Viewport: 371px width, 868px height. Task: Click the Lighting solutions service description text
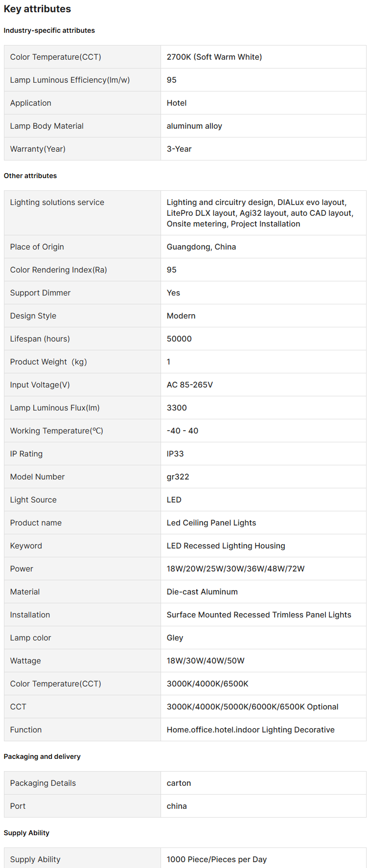coord(259,213)
